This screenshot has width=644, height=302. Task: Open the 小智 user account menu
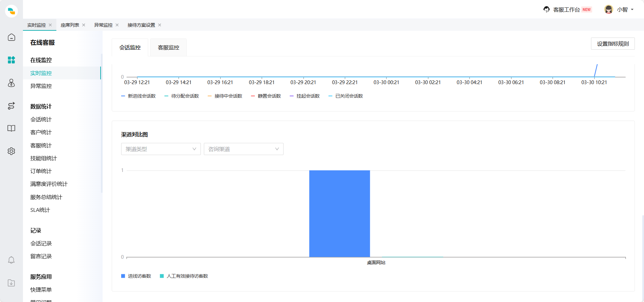coord(619,9)
